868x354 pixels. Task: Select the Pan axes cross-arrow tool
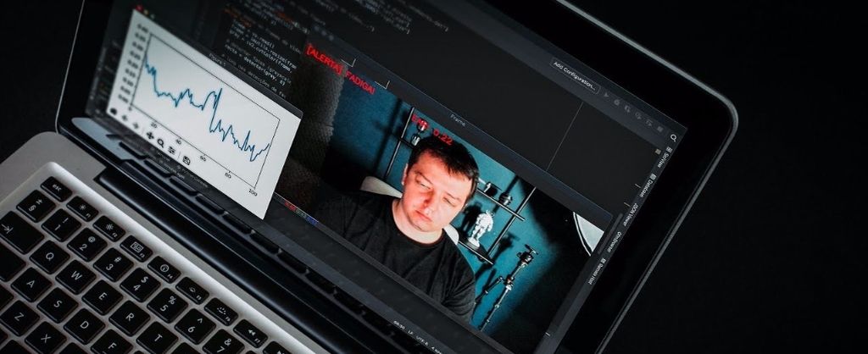[x=150, y=135]
